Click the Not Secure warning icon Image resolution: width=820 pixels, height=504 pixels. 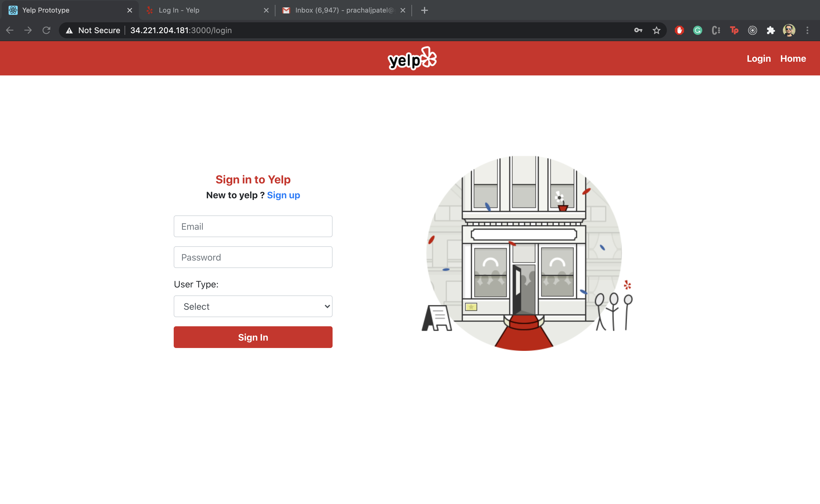pyautogui.click(x=69, y=30)
